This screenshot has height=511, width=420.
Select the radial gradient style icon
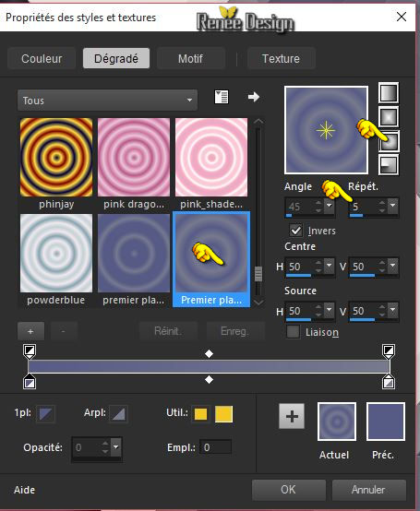coord(389,165)
